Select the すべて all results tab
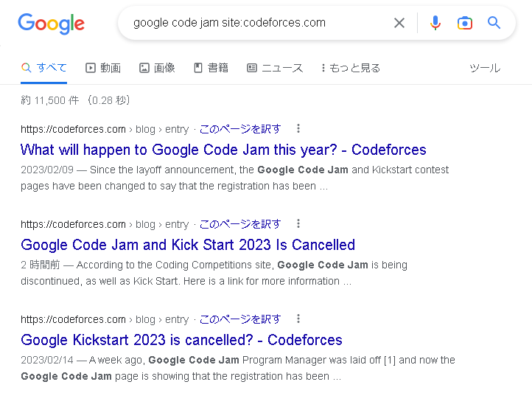532x407 pixels. click(44, 68)
